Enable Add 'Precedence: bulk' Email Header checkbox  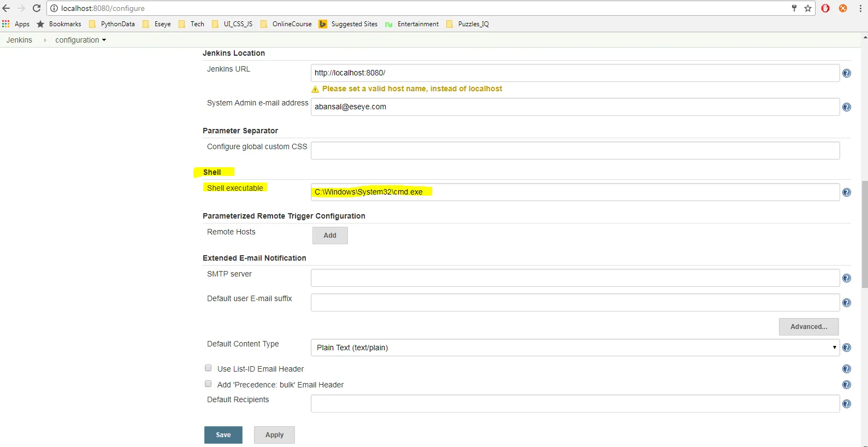click(208, 384)
